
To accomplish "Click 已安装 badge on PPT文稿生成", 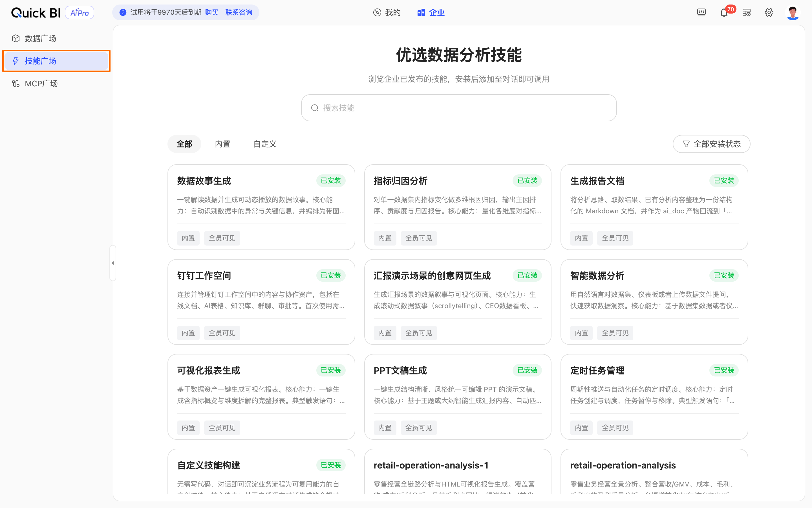I will 527,370.
